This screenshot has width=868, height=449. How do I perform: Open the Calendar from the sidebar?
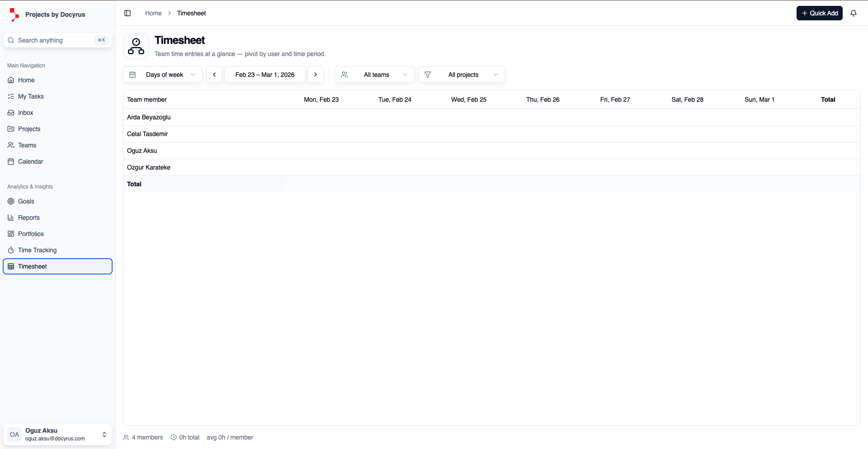(x=10, y=161)
